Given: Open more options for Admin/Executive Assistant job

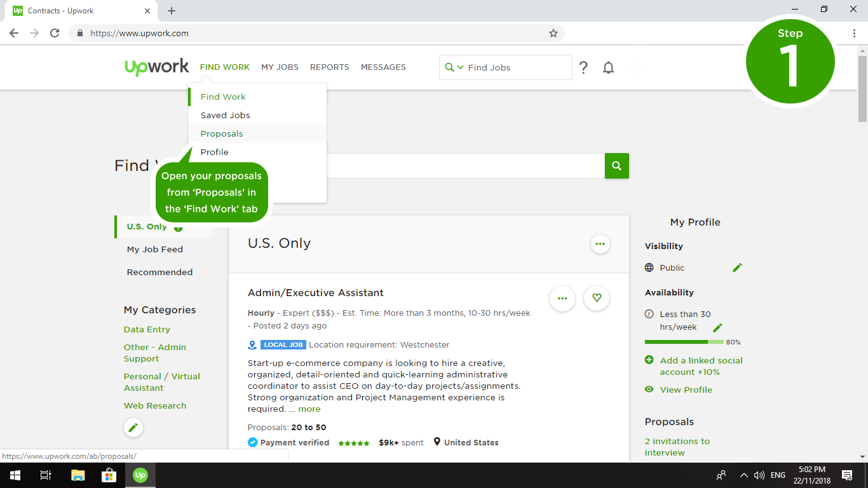Looking at the screenshot, I should [x=562, y=298].
